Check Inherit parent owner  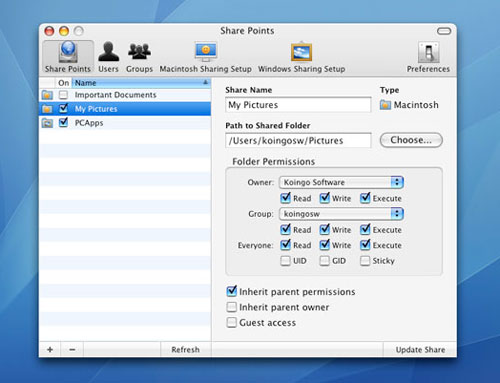pyautogui.click(x=232, y=307)
